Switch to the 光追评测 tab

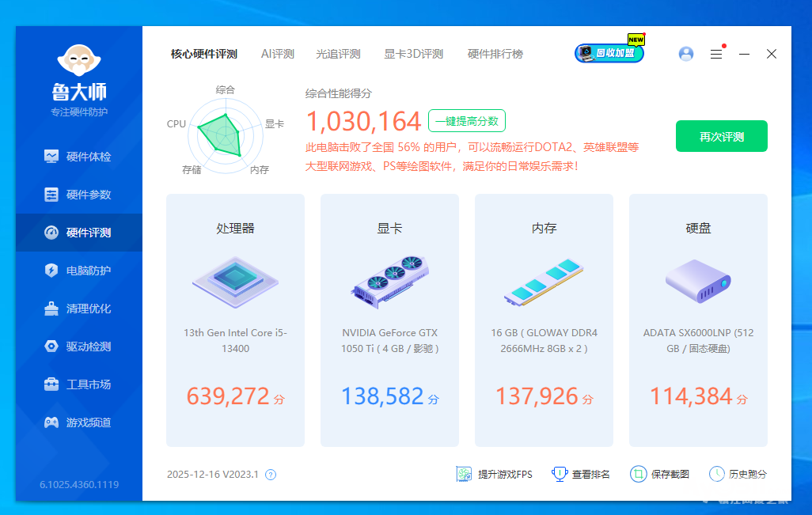coord(338,54)
